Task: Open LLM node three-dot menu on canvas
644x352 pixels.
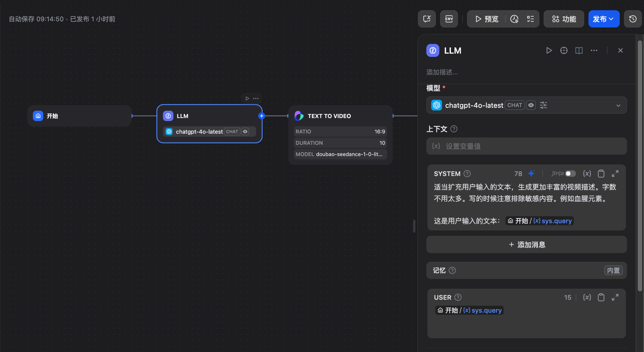Action: coord(256,98)
